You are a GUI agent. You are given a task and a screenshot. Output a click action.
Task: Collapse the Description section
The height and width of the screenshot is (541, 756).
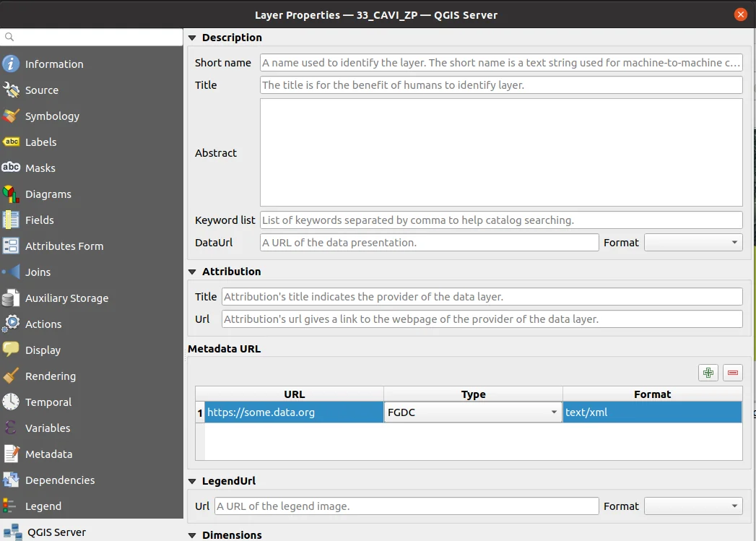[x=192, y=38]
